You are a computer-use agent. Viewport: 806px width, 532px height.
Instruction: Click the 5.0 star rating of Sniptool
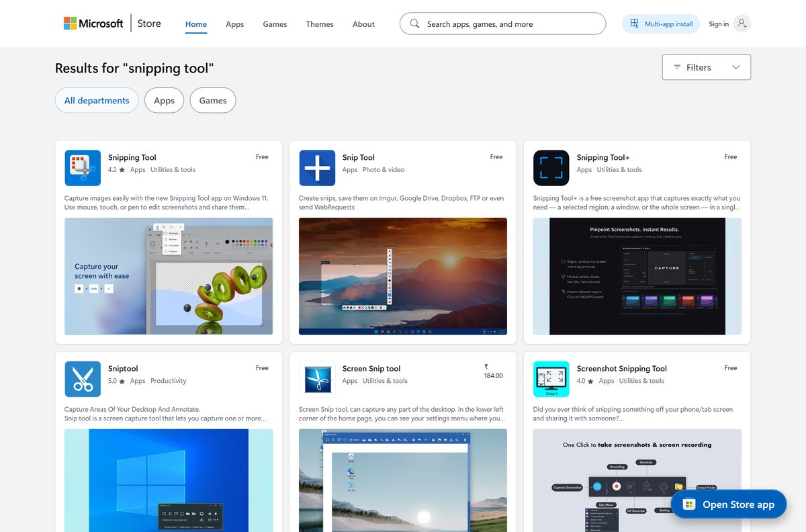click(x=116, y=381)
